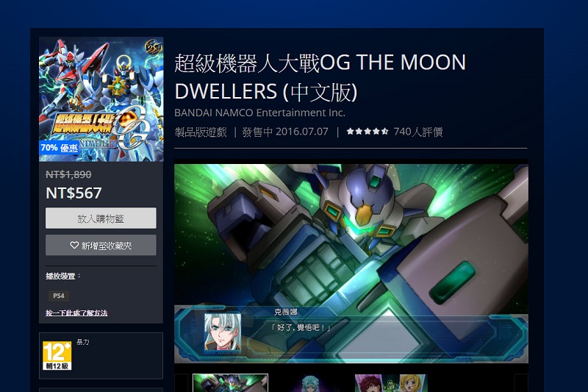Select the third thumbnail with two characters
The height and width of the screenshot is (392, 588).
pyautogui.click(x=391, y=383)
